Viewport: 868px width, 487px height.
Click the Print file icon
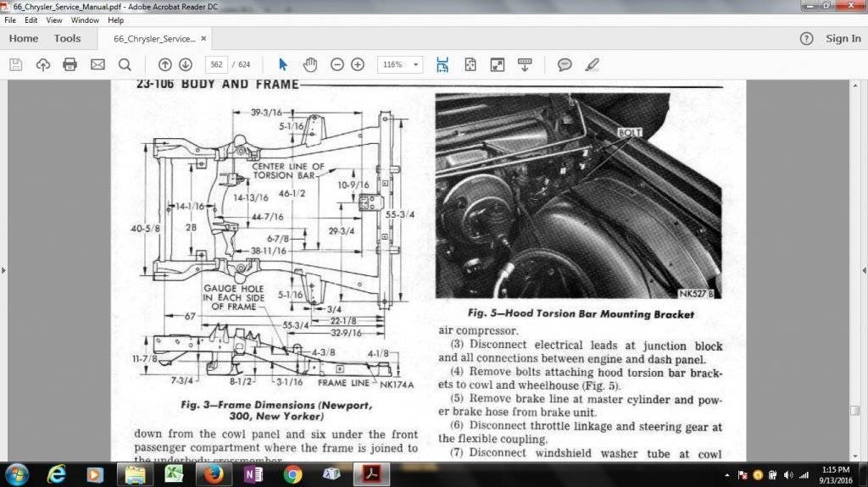click(70, 64)
